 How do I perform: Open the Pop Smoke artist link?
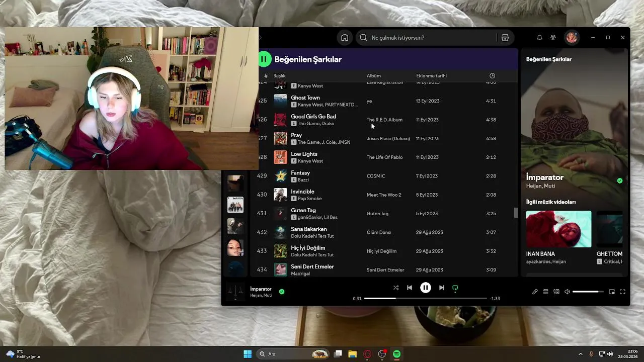(x=309, y=199)
